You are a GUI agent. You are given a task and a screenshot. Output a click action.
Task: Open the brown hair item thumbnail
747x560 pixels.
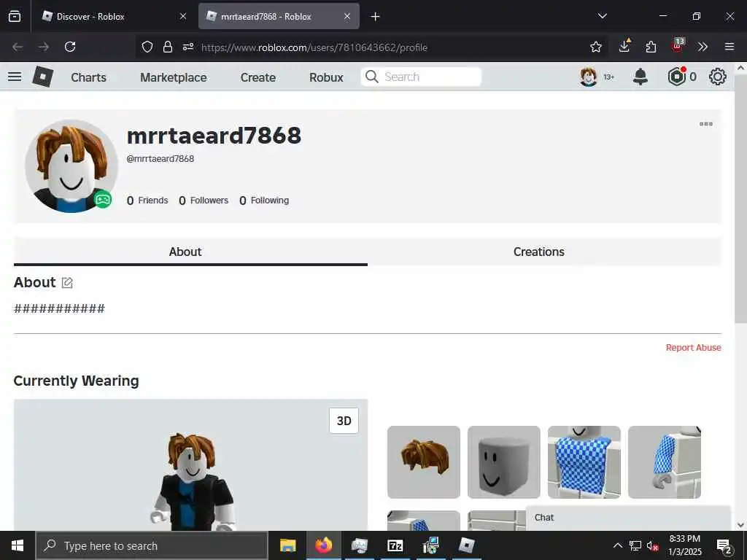pos(424,462)
